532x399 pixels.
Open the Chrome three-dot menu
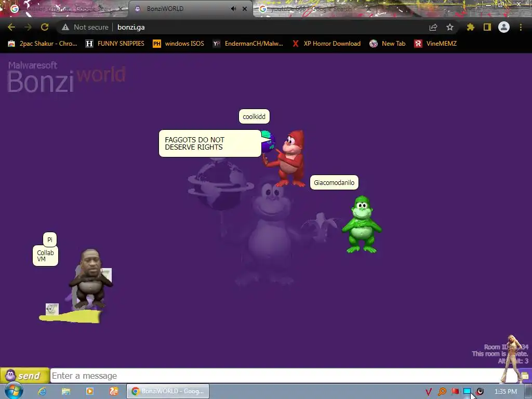[521, 27]
